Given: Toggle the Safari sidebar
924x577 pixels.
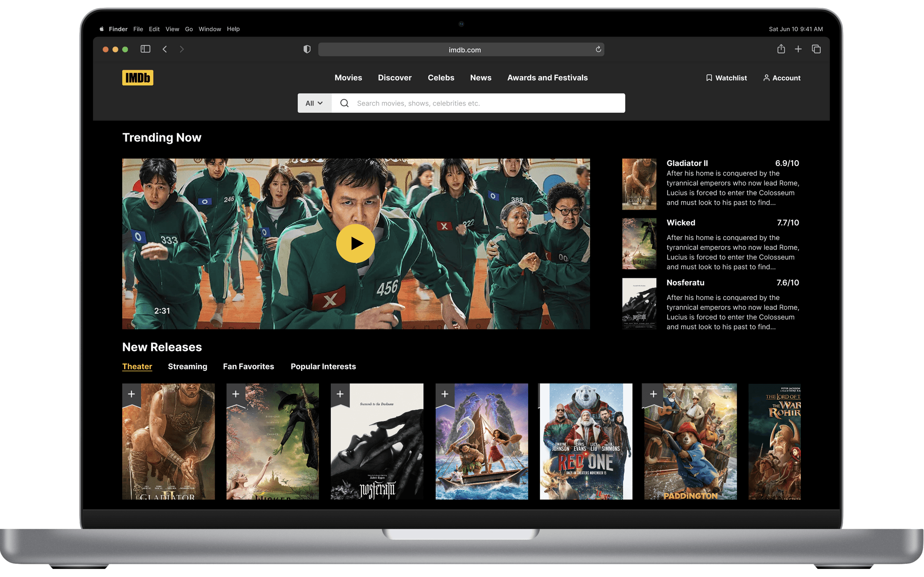Looking at the screenshot, I should tap(145, 49).
